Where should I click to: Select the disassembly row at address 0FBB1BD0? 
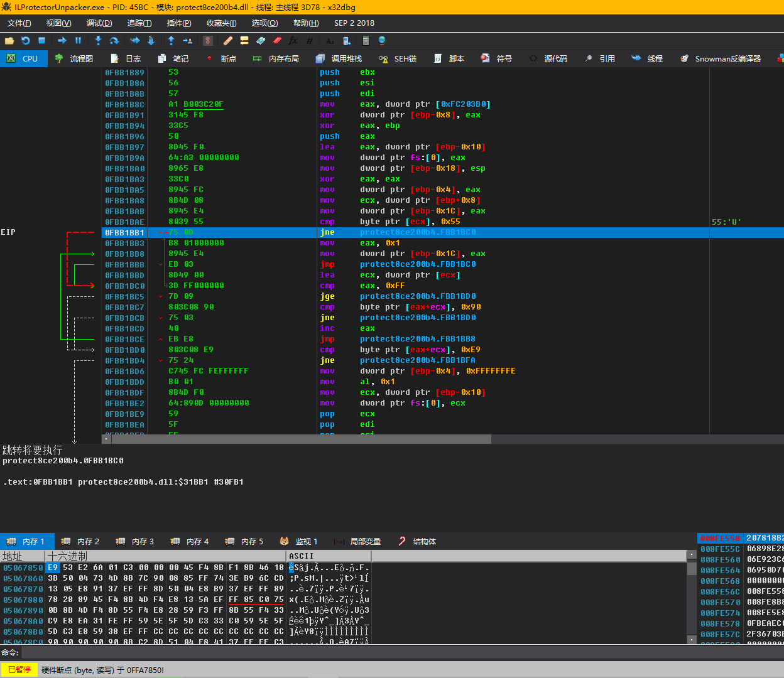click(x=124, y=350)
